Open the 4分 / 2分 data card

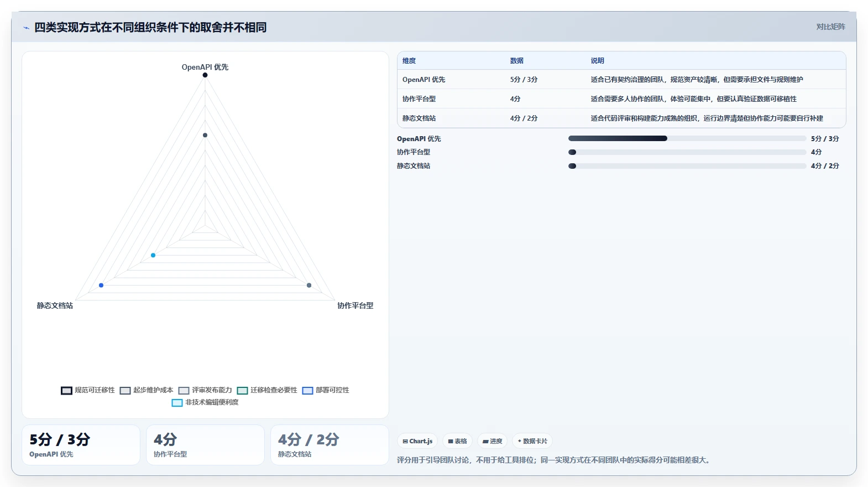pos(330,445)
